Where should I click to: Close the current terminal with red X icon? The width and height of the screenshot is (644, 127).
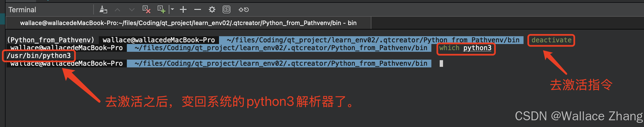click(146, 9)
